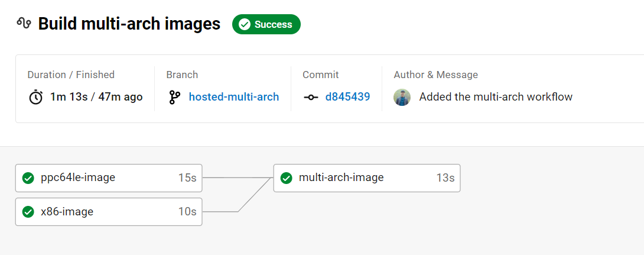Click the Build multi-arch images title

(129, 24)
